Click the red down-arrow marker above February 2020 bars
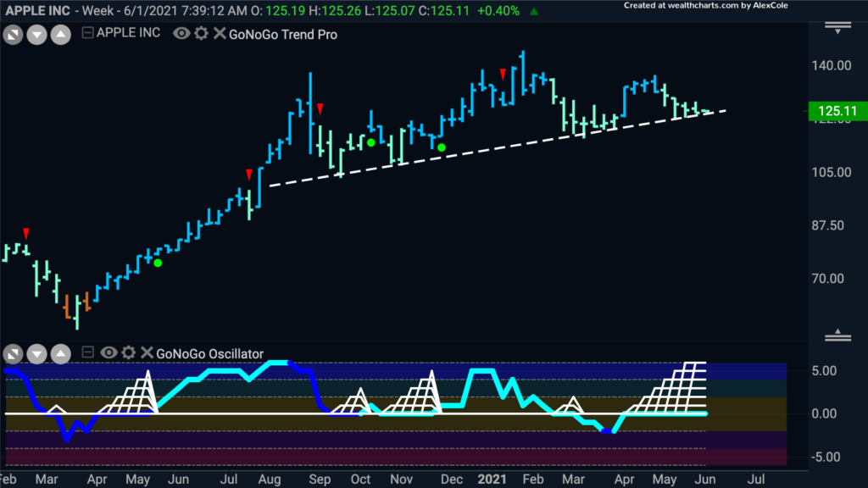The width and height of the screenshot is (868, 488). (x=26, y=234)
